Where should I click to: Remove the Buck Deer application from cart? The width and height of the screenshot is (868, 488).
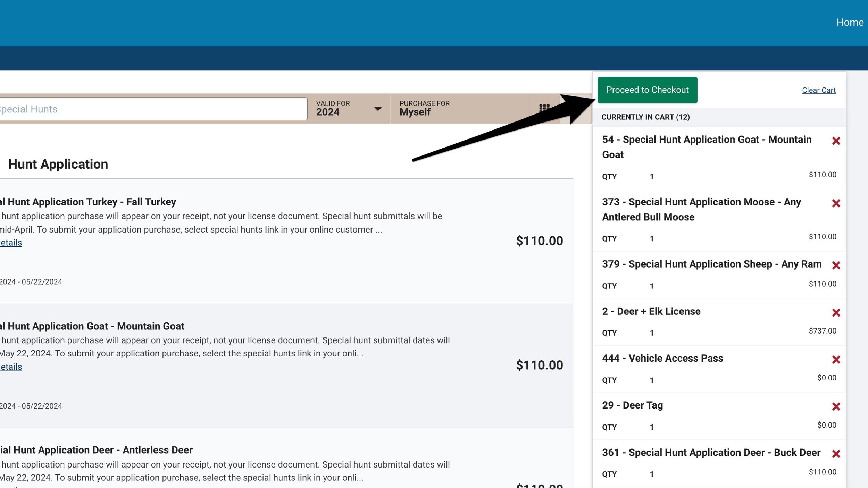click(837, 453)
